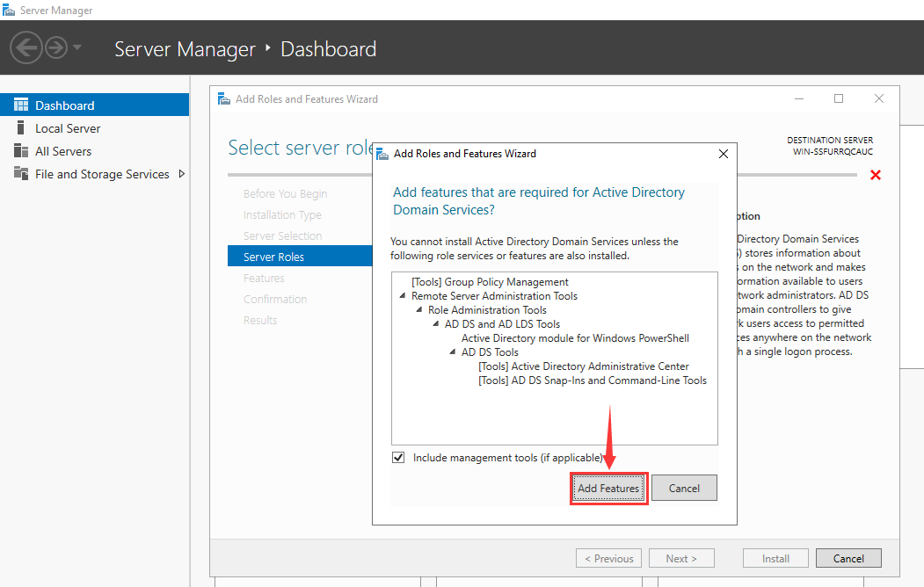The height and width of the screenshot is (587, 924).
Task: Expand File and Storage Services submenu arrow
Action: point(182,174)
